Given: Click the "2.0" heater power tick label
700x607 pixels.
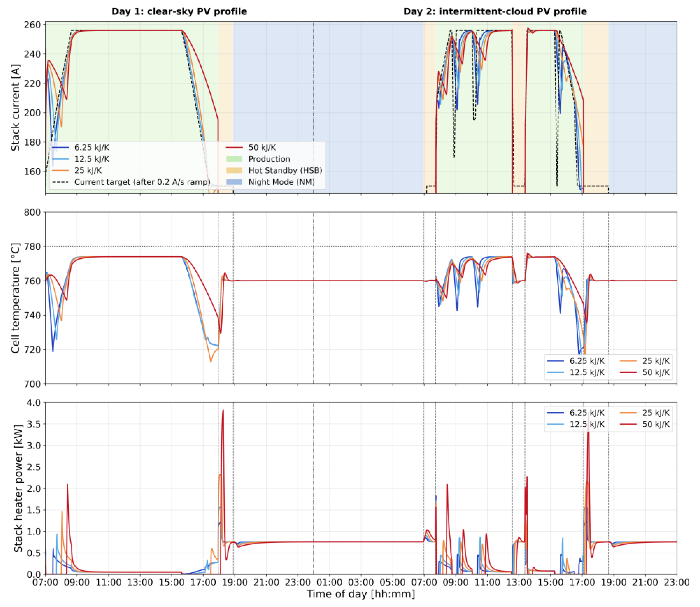Looking at the screenshot, I should (x=34, y=489).
